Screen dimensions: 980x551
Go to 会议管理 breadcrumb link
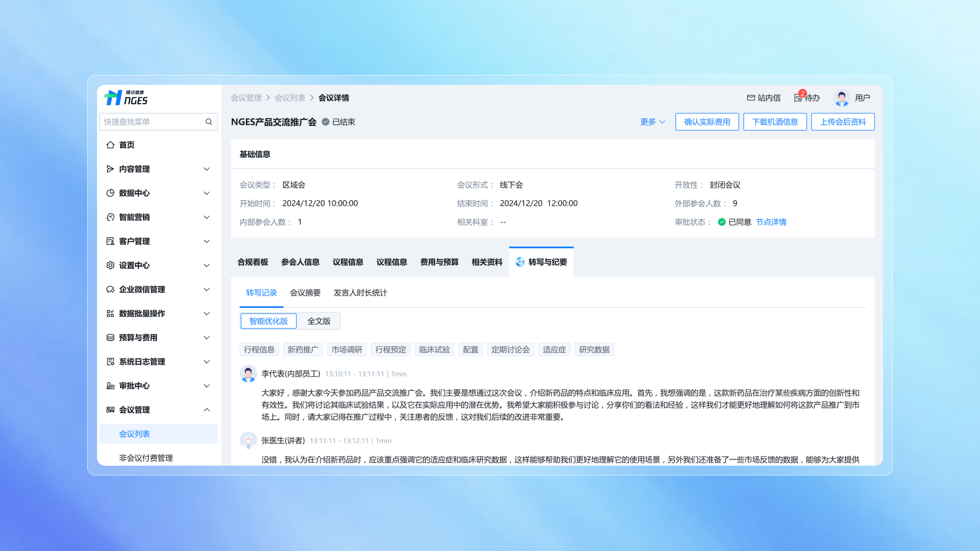246,98
